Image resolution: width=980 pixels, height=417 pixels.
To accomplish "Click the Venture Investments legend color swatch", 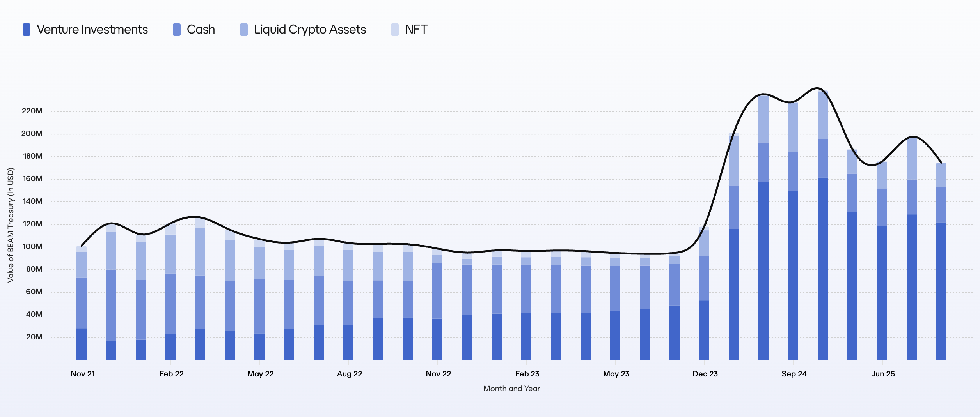I will 27,30.
